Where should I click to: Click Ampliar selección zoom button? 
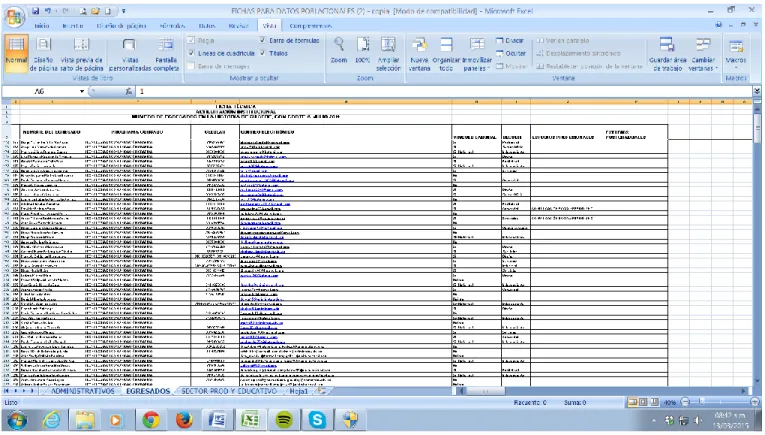point(388,54)
